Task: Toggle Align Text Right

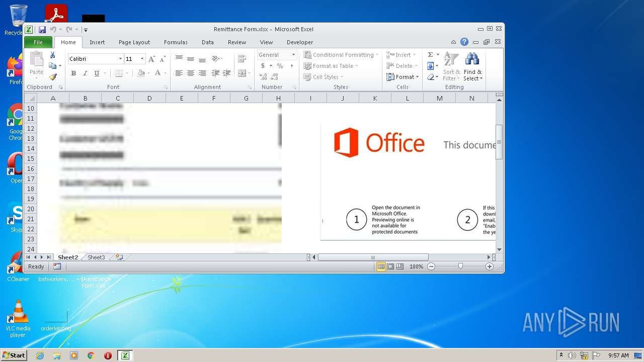Action: tap(202, 73)
